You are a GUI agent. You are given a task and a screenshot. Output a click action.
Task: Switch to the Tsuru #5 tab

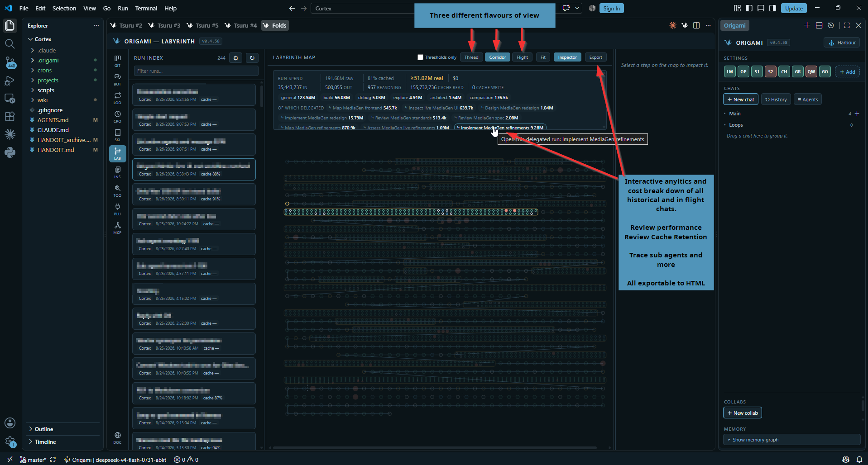click(203, 25)
